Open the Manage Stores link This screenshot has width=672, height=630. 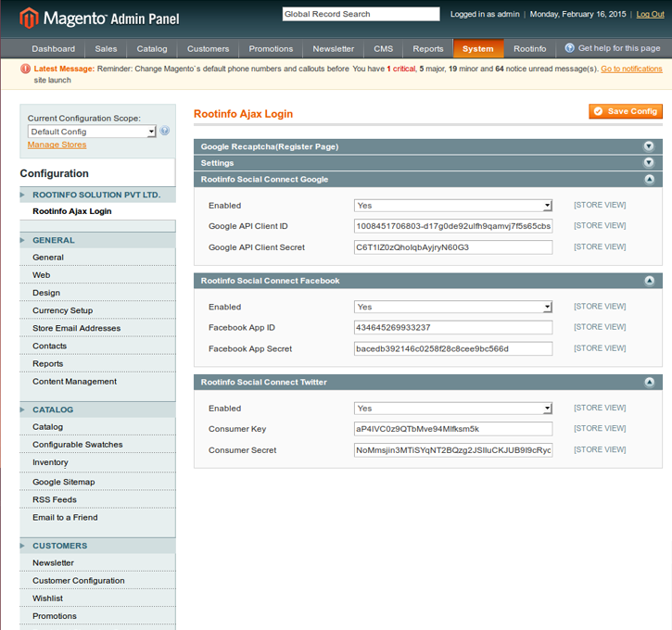coord(57,145)
